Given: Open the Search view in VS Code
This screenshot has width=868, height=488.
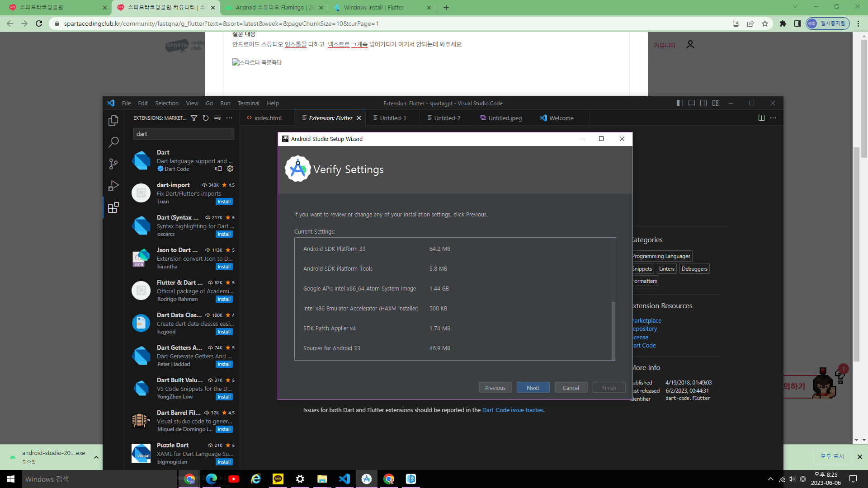Looking at the screenshot, I should tap(113, 142).
